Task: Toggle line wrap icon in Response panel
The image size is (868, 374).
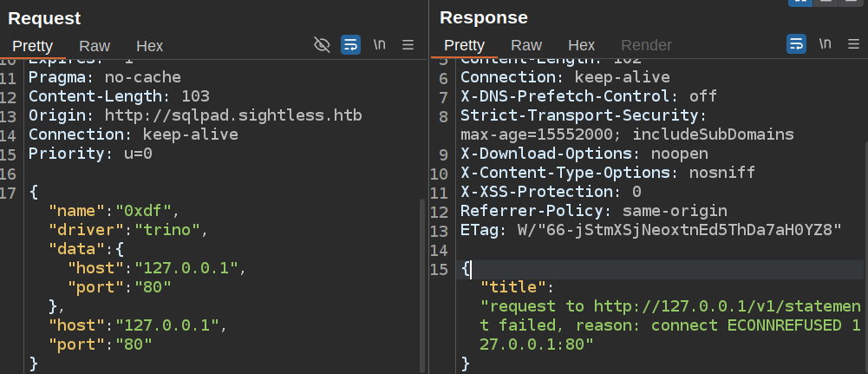Action: pyautogui.click(x=796, y=44)
